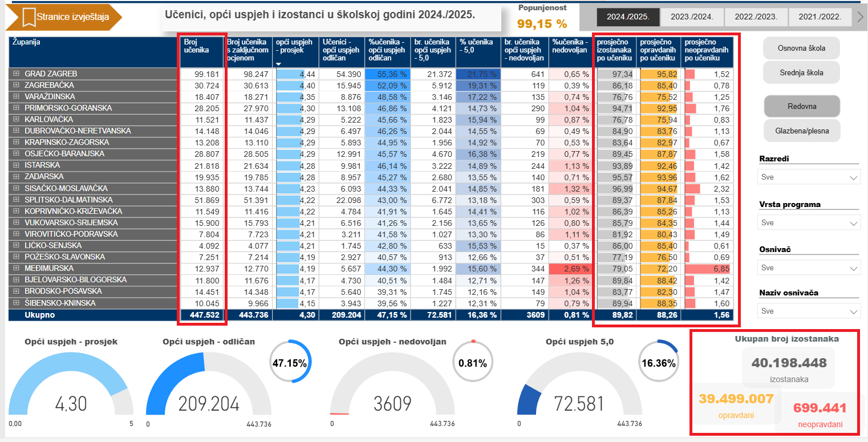Viewport: 868px width, 442px height.
Task: Switch to the 2023./2024. school year tab
Action: click(692, 17)
